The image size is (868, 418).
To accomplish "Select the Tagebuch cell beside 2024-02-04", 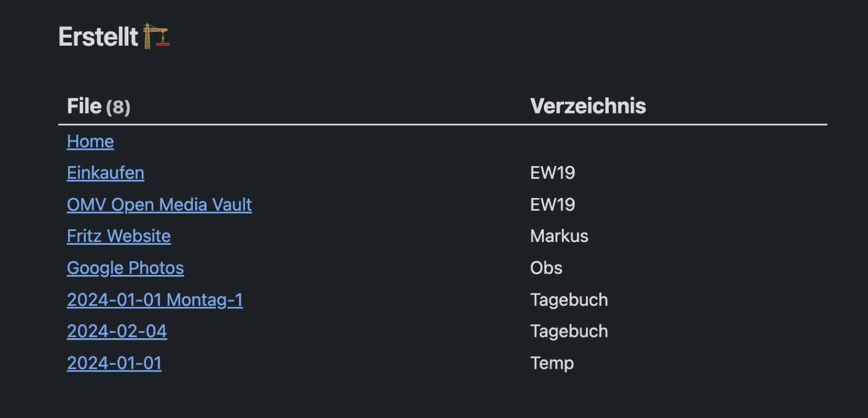I will [x=568, y=331].
